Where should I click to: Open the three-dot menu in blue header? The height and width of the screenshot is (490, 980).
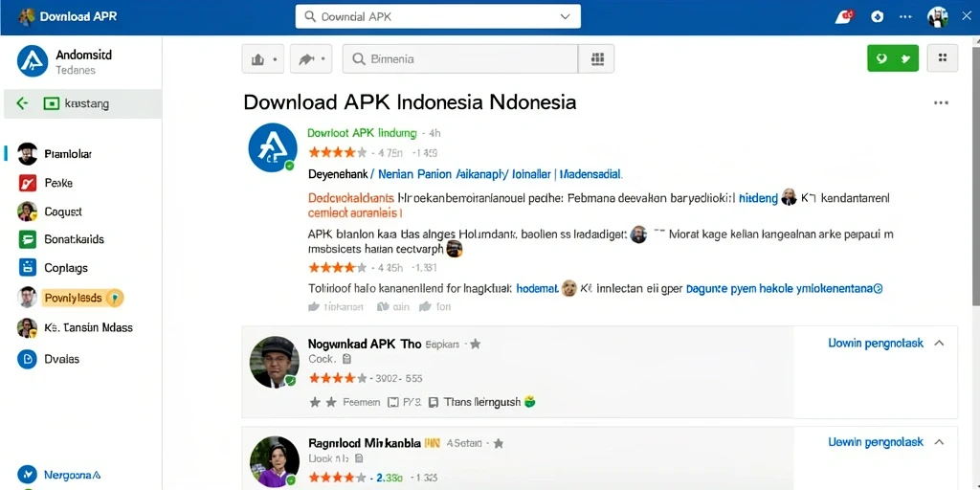click(x=905, y=17)
